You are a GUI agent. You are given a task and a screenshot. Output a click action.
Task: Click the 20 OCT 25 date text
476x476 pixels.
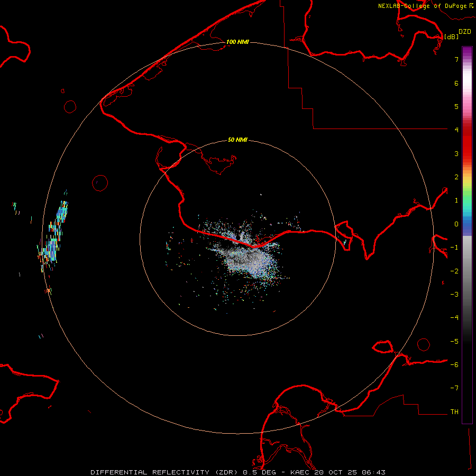(x=337, y=472)
